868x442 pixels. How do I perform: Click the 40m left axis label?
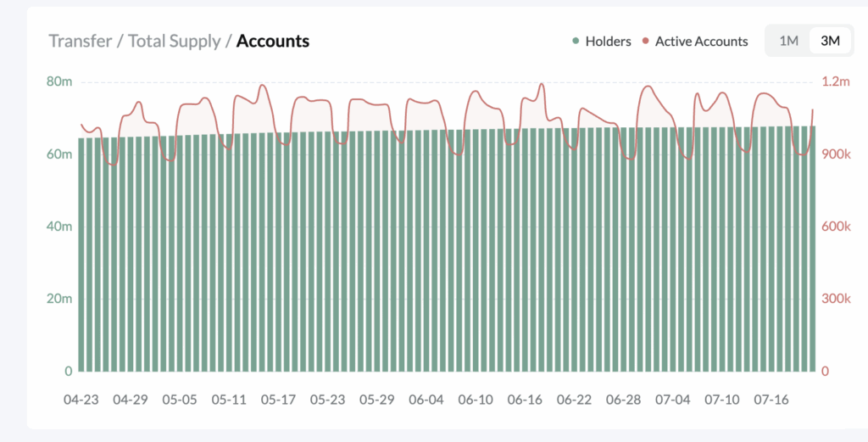coord(59,227)
